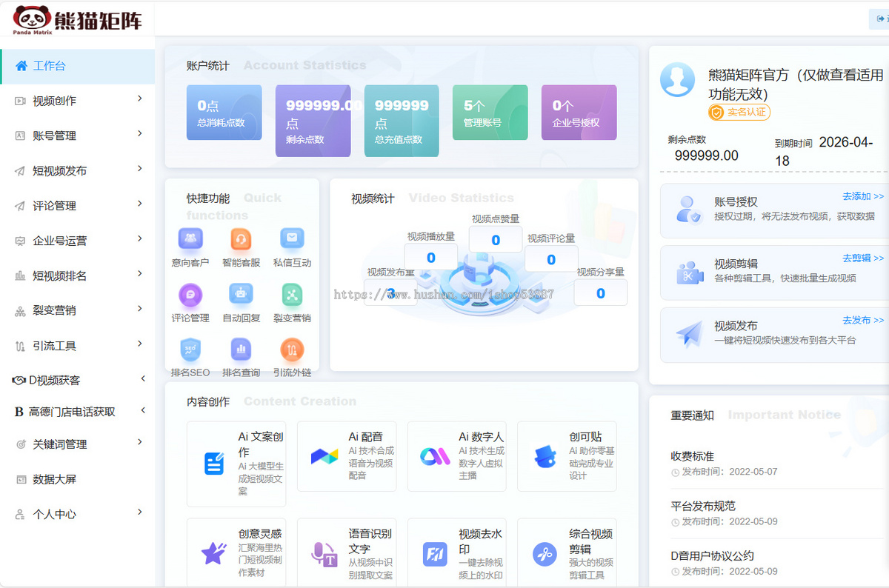Click the 视频点赞量 value box

tap(496, 239)
